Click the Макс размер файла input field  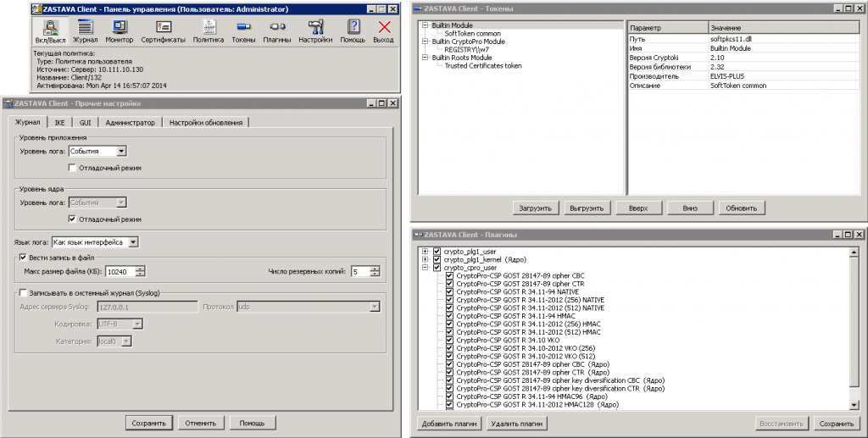pos(120,272)
